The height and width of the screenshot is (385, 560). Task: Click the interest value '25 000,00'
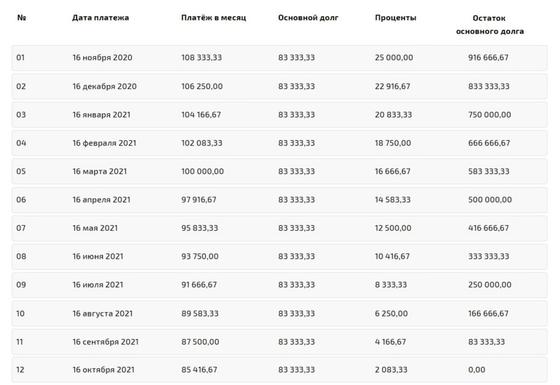coord(394,58)
